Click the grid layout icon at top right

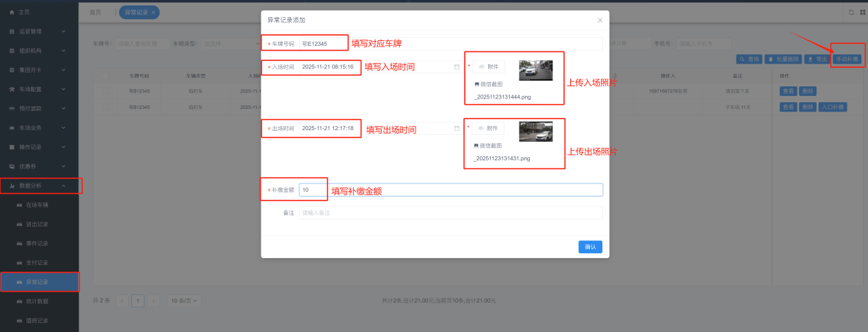[x=862, y=12]
